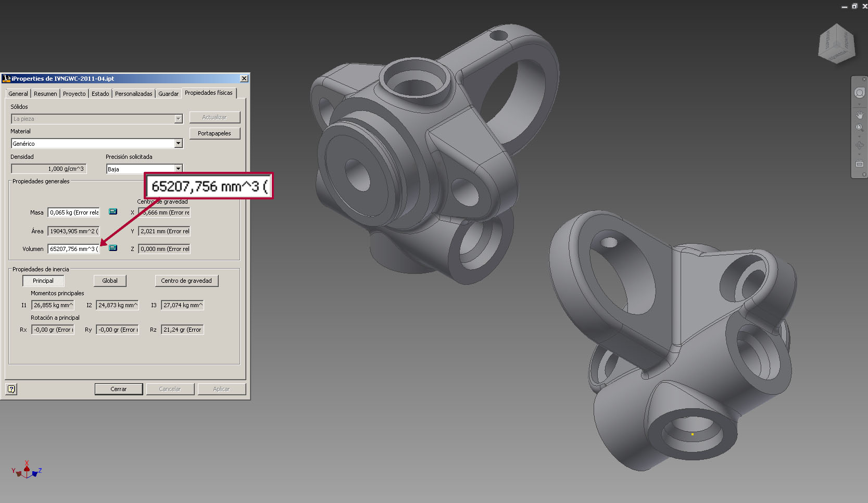
Task: Click the help question mark icon
Action: (11, 389)
